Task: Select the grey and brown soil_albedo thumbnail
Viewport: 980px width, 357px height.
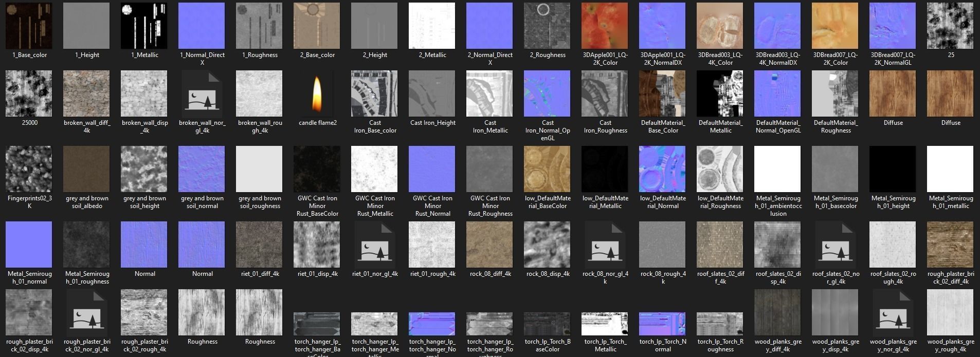Action: [x=86, y=169]
